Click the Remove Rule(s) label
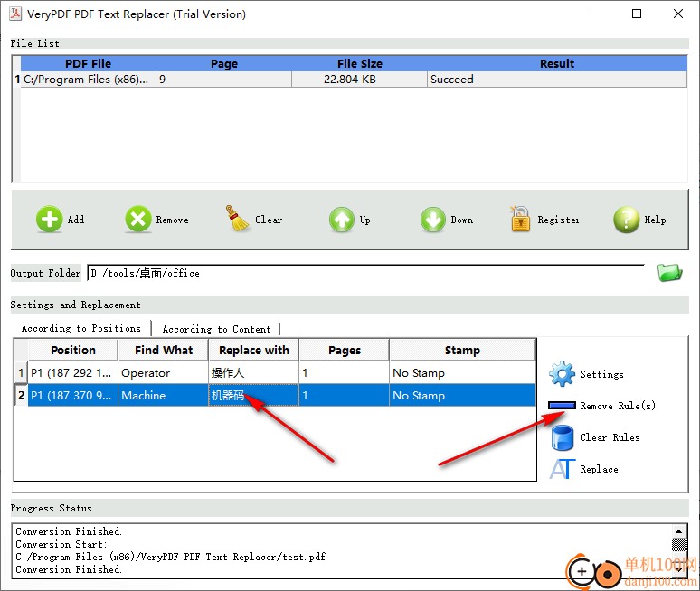The width and height of the screenshot is (700, 591). pos(618,406)
